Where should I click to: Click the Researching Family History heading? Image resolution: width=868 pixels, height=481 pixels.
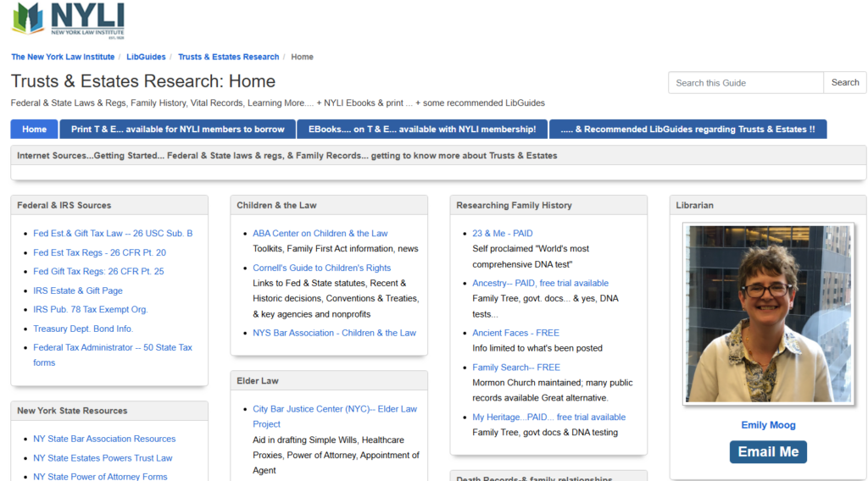[x=514, y=205]
